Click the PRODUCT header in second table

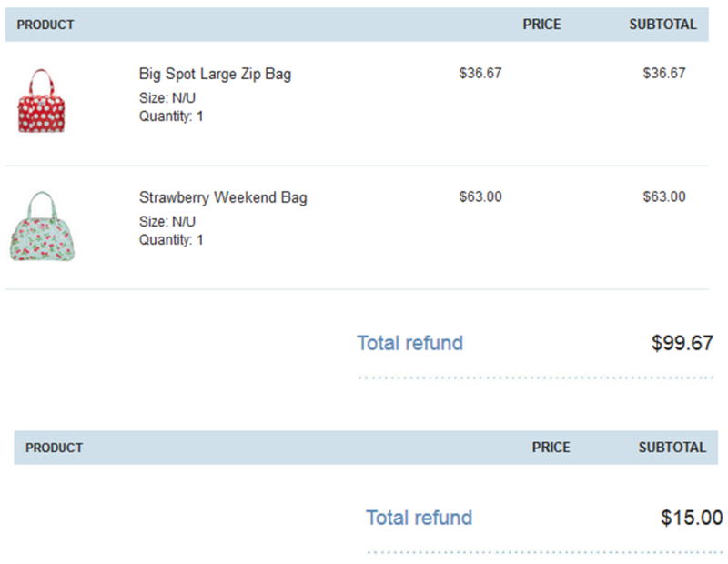coord(55,448)
